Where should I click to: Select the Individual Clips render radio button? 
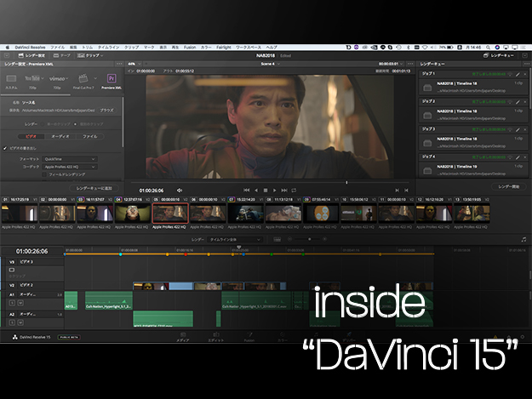[75, 124]
